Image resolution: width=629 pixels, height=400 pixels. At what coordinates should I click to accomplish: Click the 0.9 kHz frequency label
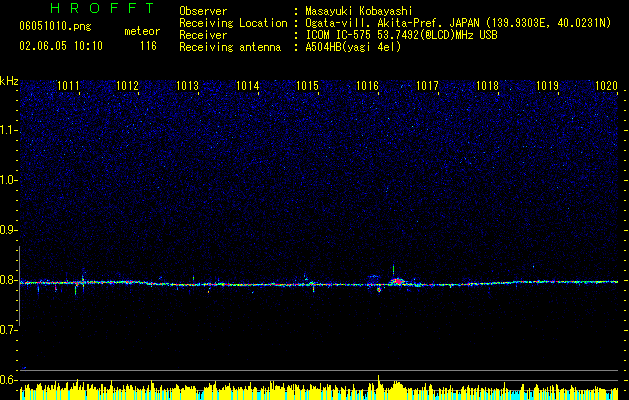pyautogui.click(x=8, y=230)
